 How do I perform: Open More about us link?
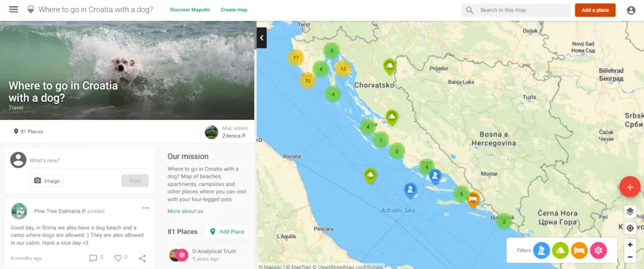click(x=186, y=211)
